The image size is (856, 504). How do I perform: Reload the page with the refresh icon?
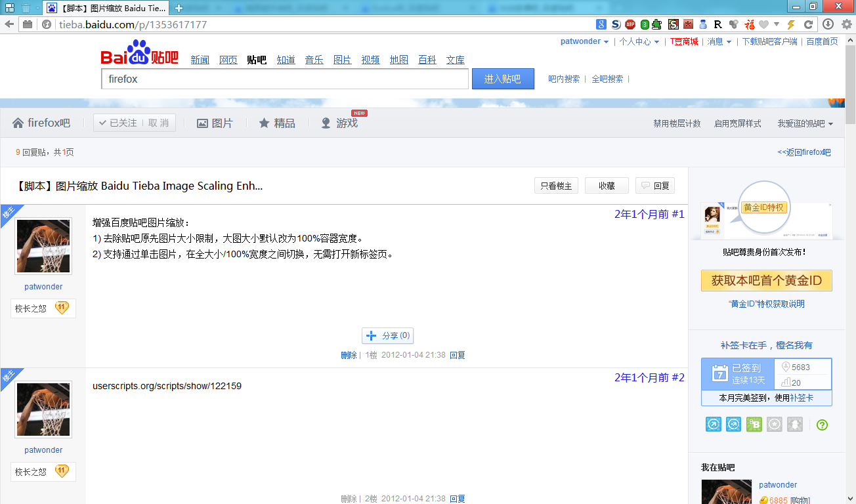tap(808, 24)
